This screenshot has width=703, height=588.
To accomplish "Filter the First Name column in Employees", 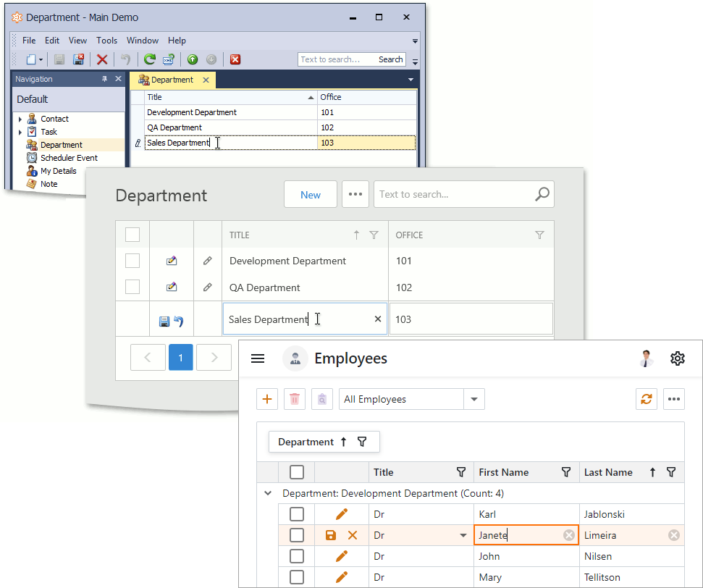I will pos(566,472).
